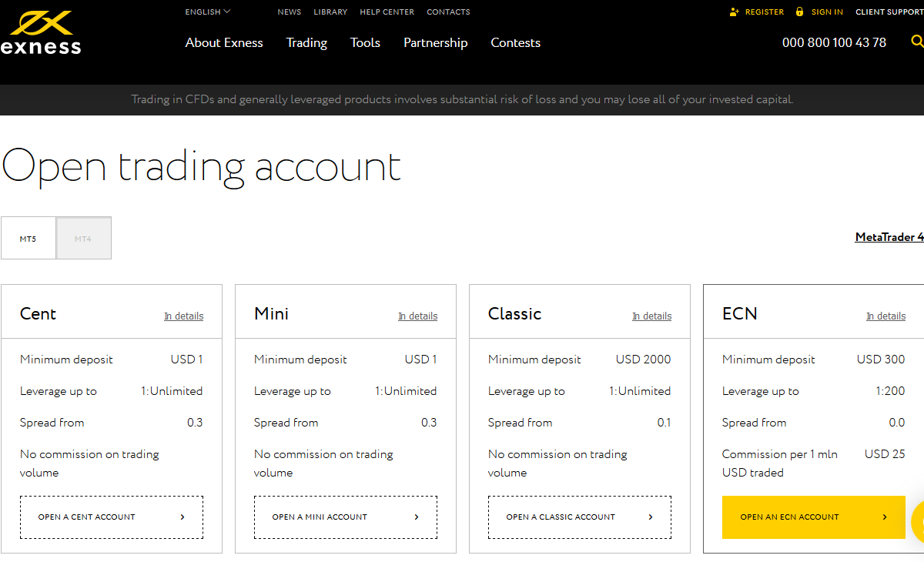Image resolution: width=924 pixels, height=562 pixels.
Task: Click the chevron on Open a Mini Account
Action: [x=416, y=517]
